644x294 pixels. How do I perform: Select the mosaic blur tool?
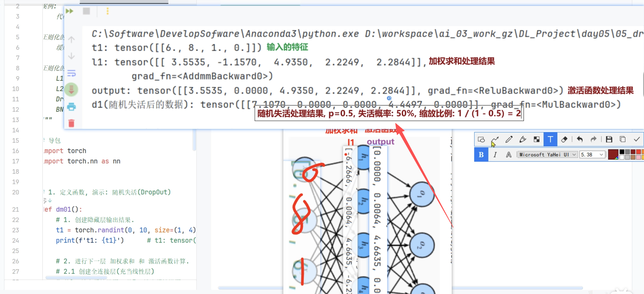pyautogui.click(x=537, y=139)
